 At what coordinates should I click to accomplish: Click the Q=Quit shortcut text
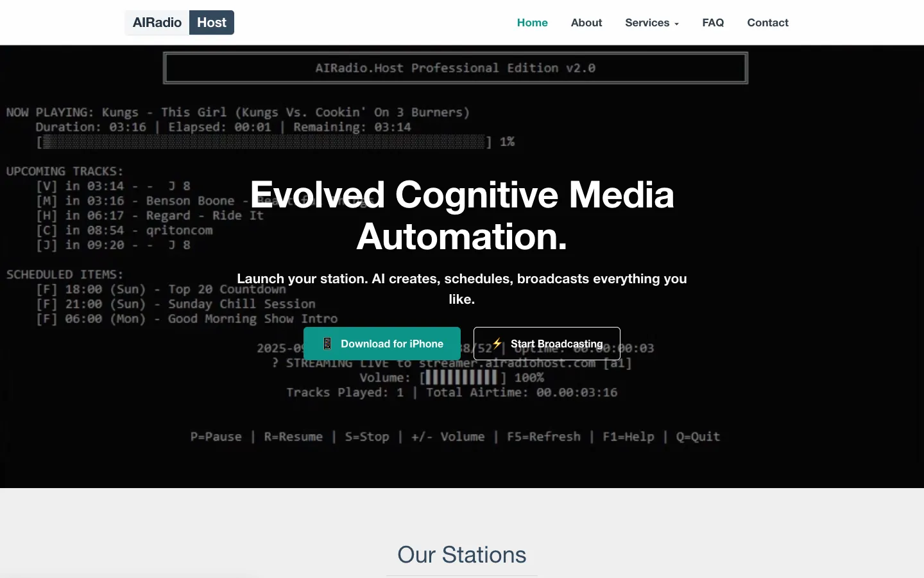[698, 437]
